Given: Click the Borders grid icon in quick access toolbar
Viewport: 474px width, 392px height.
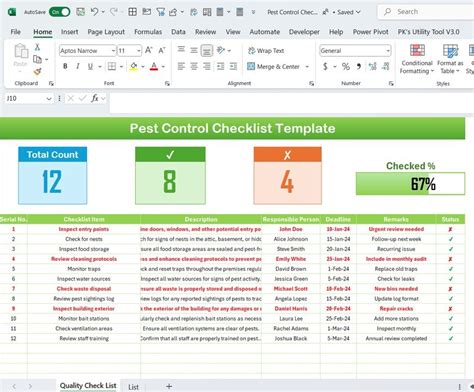Looking at the screenshot, I should pyautogui.click(x=132, y=12).
